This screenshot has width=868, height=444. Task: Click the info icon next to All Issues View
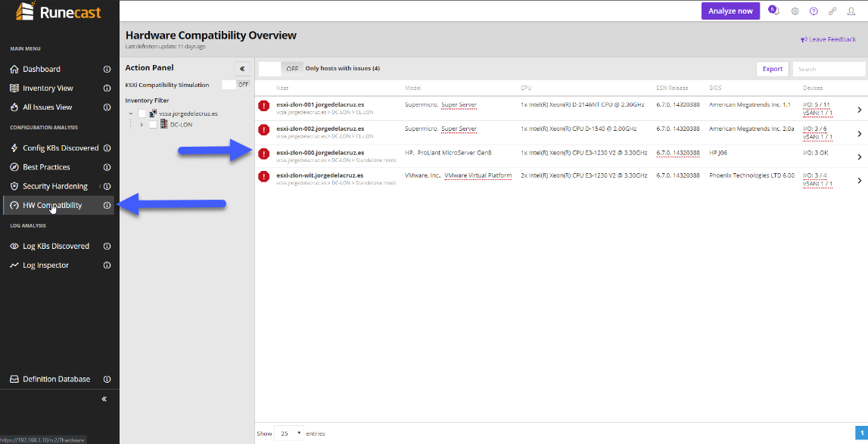pos(107,107)
